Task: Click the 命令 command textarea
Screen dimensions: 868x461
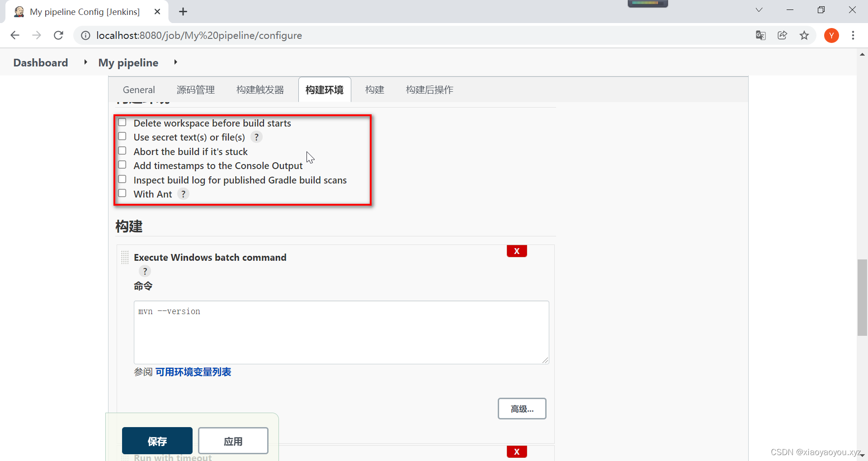Action: tap(341, 332)
